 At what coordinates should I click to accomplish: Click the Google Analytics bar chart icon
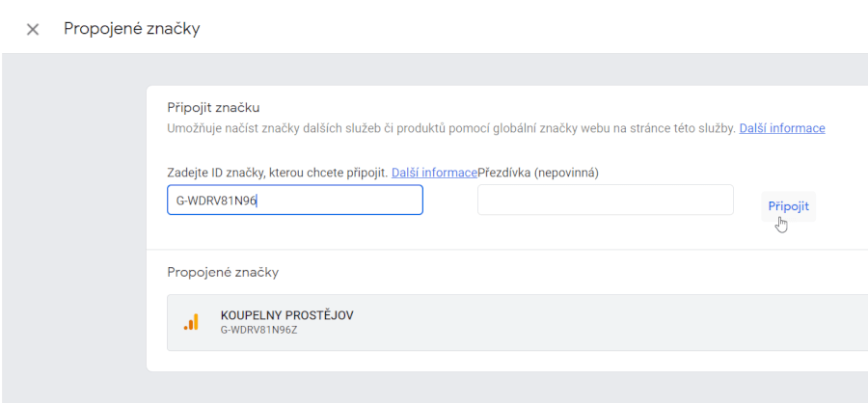[191, 322]
